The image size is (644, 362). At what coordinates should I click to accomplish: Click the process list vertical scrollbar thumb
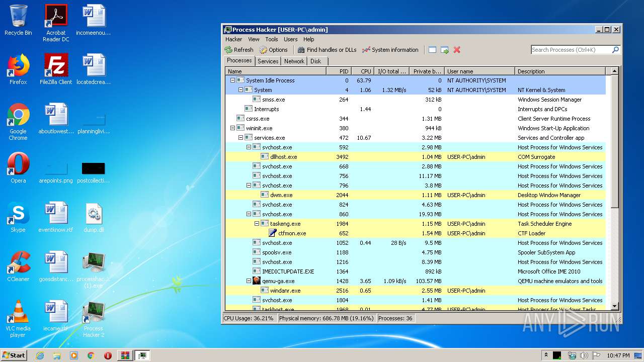click(x=614, y=142)
